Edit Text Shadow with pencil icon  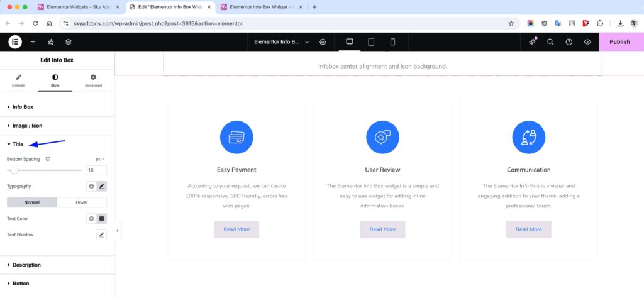pos(101,235)
